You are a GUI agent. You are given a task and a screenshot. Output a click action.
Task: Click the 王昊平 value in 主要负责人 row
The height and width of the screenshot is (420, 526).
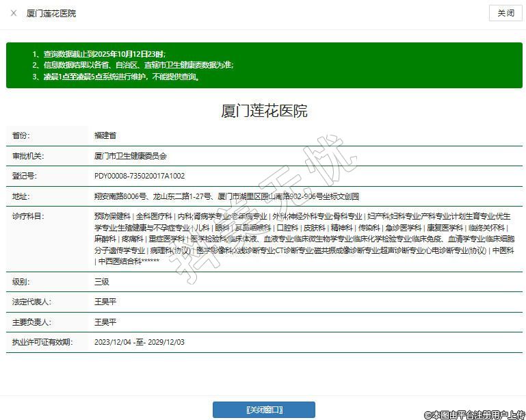[x=105, y=322]
